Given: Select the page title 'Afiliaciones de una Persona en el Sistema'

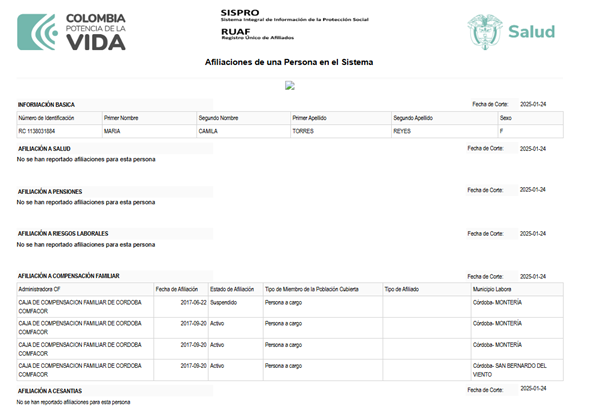Looking at the screenshot, I should click(x=288, y=62).
